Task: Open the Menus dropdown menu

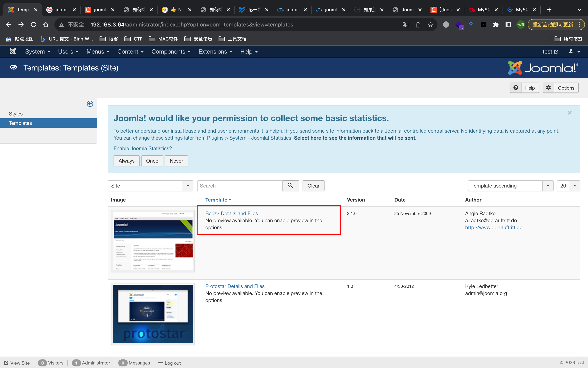Action: tap(98, 51)
